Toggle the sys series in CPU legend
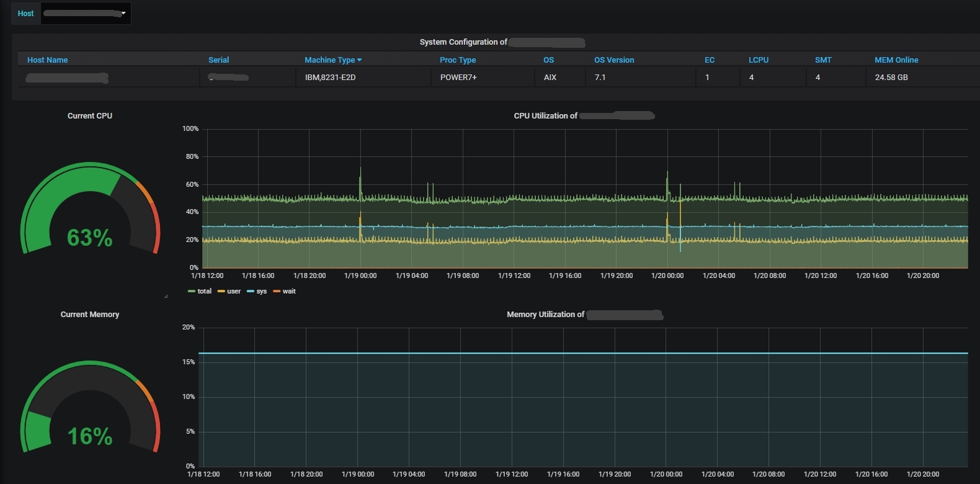Viewport: 980px width, 484px height. (x=261, y=292)
